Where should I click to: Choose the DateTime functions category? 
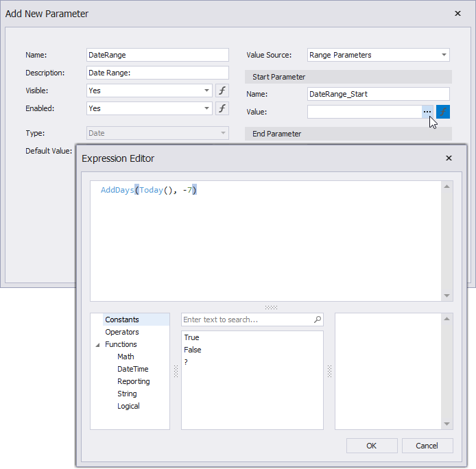[x=132, y=369]
